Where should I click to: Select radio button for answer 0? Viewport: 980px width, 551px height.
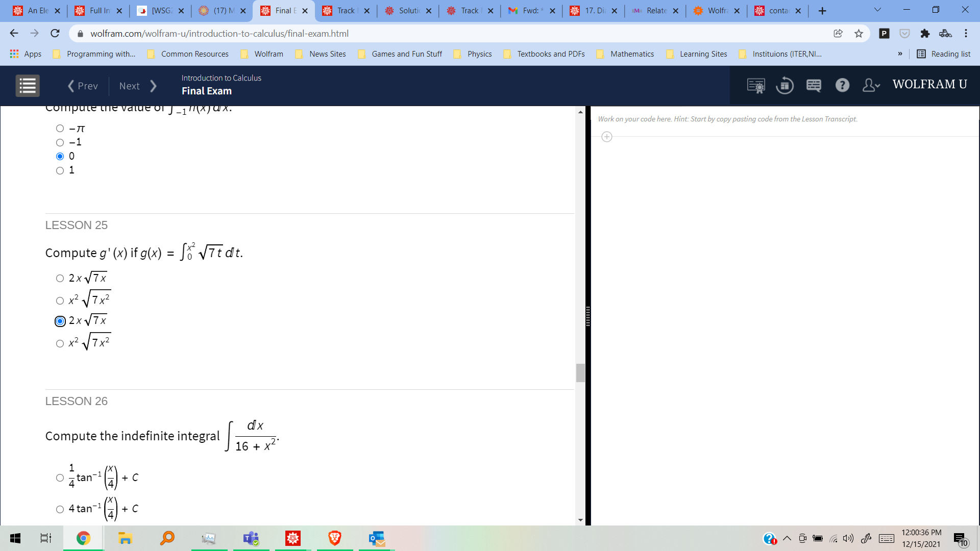[59, 156]
